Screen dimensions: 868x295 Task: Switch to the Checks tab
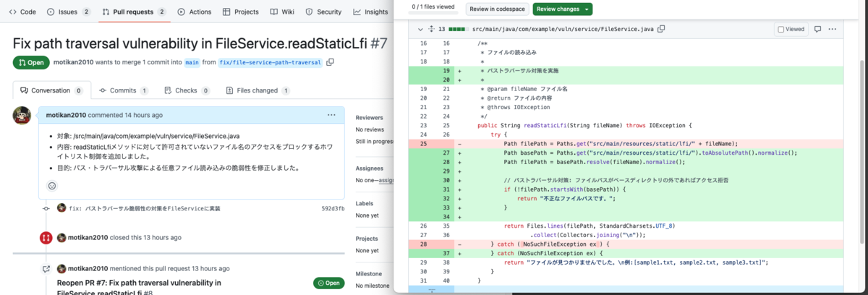point(187,90)
